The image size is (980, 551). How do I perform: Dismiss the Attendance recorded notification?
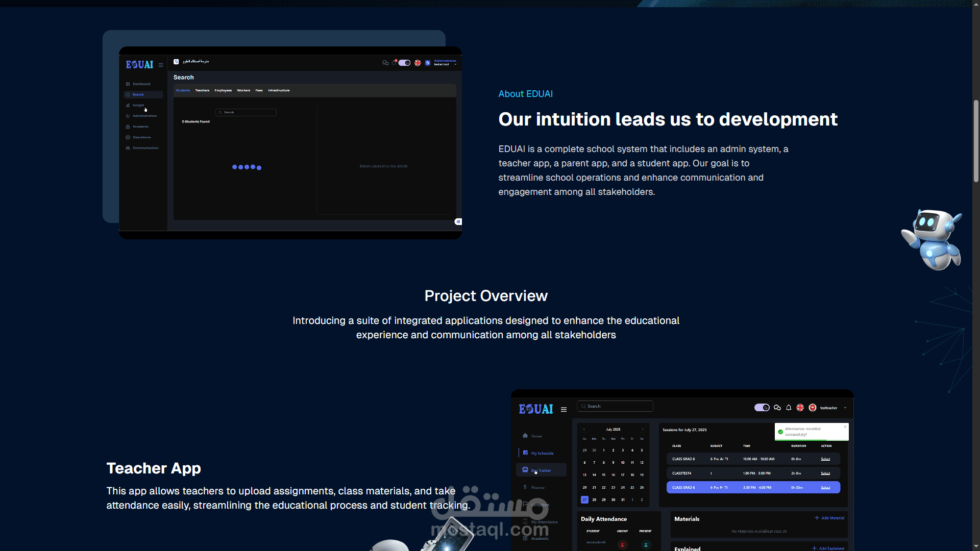click(x=845, y=427)
